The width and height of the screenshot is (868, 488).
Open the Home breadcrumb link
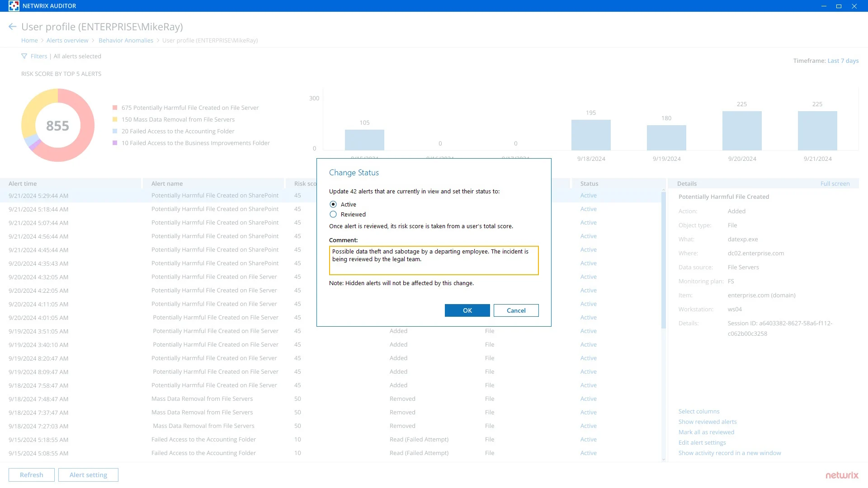tap(29, 41)
